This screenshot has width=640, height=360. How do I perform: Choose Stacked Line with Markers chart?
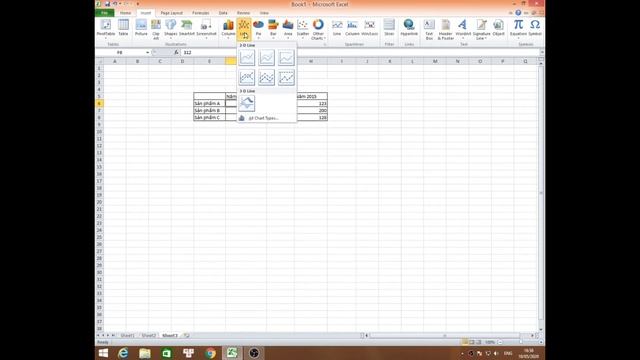pyautogui.click(x=267, y=77)
